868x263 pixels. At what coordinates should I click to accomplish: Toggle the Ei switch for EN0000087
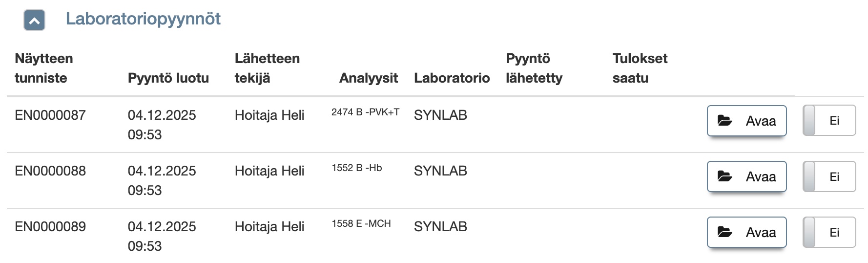[x=829, y=121]
